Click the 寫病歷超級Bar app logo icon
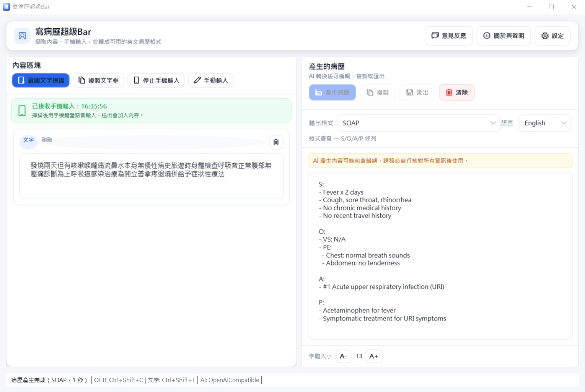Screen dimensions: 585x392 coord(22,36)
